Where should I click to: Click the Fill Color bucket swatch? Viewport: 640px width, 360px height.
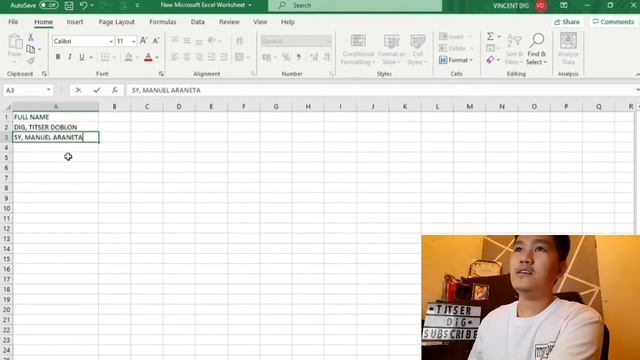click(x=129, y=57)
